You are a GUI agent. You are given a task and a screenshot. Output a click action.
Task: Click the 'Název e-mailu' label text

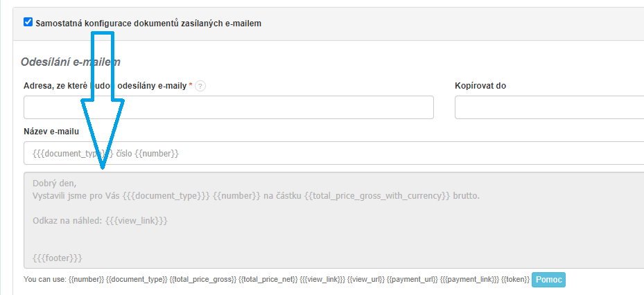coord(51,132)
